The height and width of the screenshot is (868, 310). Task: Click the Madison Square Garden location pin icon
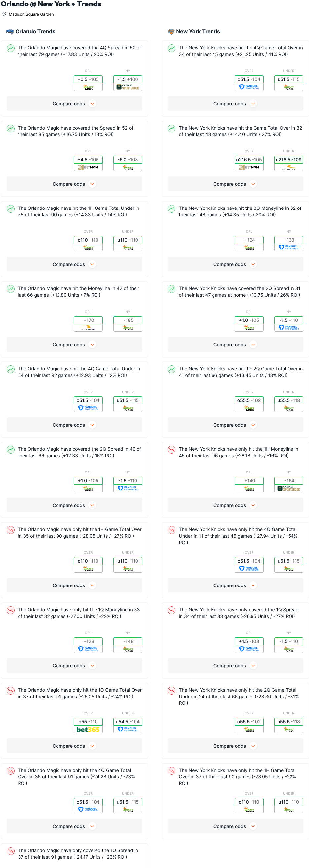tap(4, 14)
